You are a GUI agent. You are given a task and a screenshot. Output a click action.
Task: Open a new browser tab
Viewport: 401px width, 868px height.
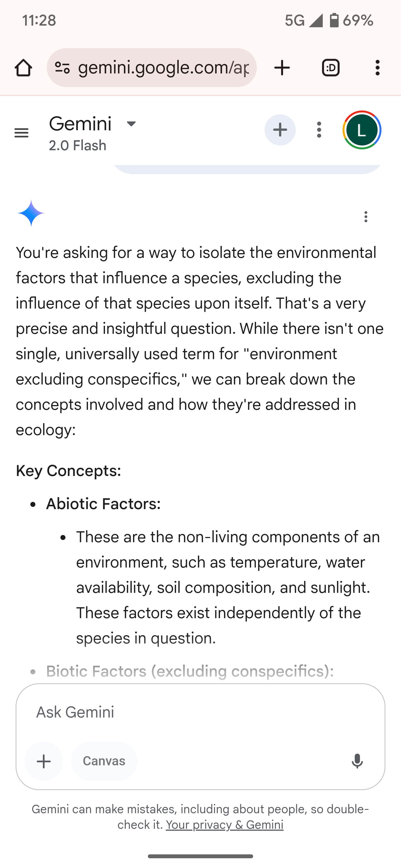pos(282,68)
